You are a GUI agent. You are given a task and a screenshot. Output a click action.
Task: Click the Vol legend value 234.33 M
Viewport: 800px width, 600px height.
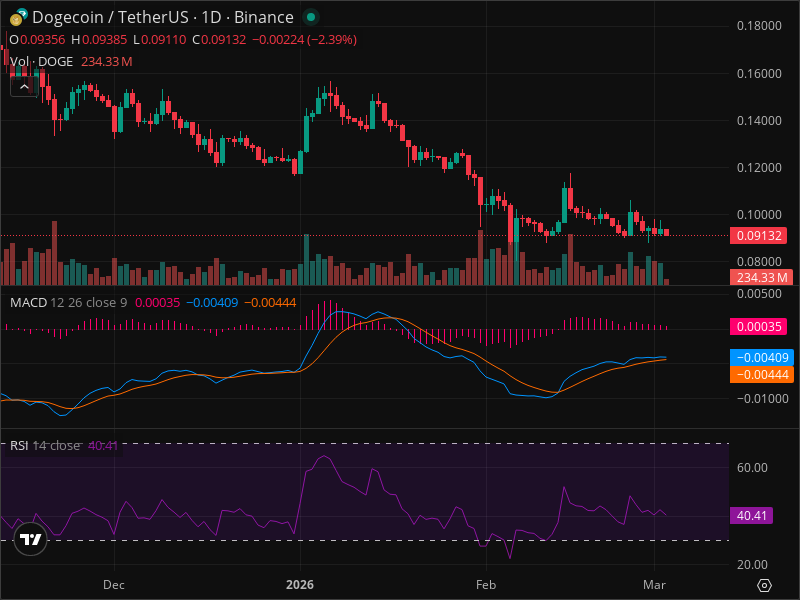coord(107,62)
